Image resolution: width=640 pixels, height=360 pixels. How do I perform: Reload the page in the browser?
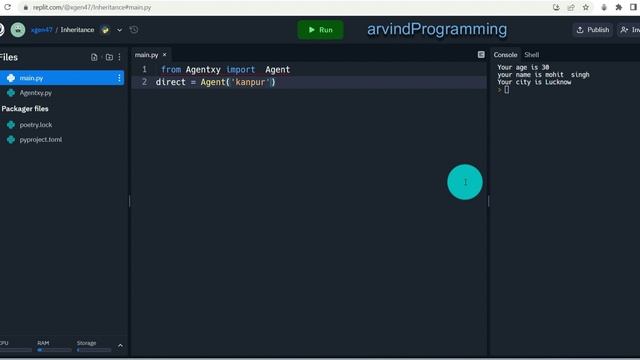pos(7,7)
